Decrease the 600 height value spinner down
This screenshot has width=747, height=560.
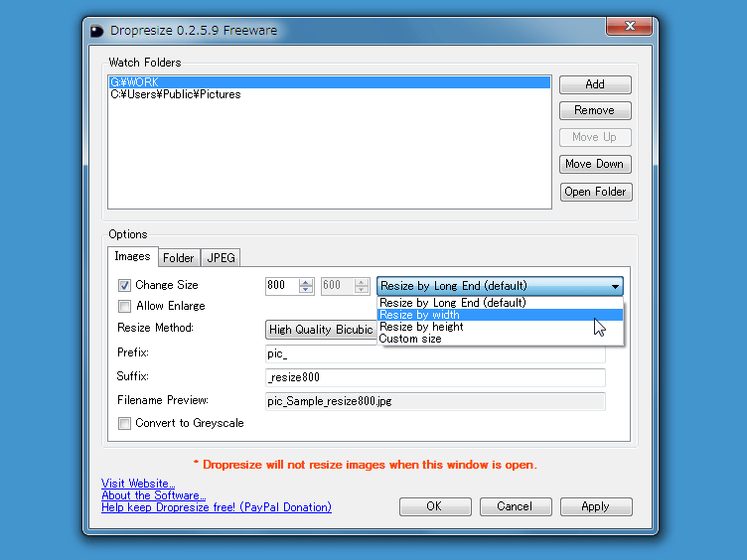tap(362, 290)
